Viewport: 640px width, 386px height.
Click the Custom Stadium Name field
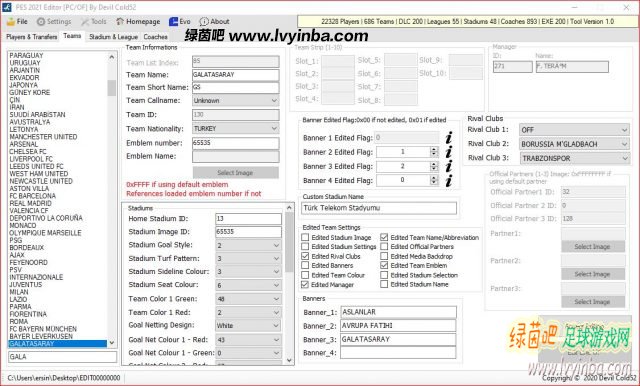click(x=379, y=208)
